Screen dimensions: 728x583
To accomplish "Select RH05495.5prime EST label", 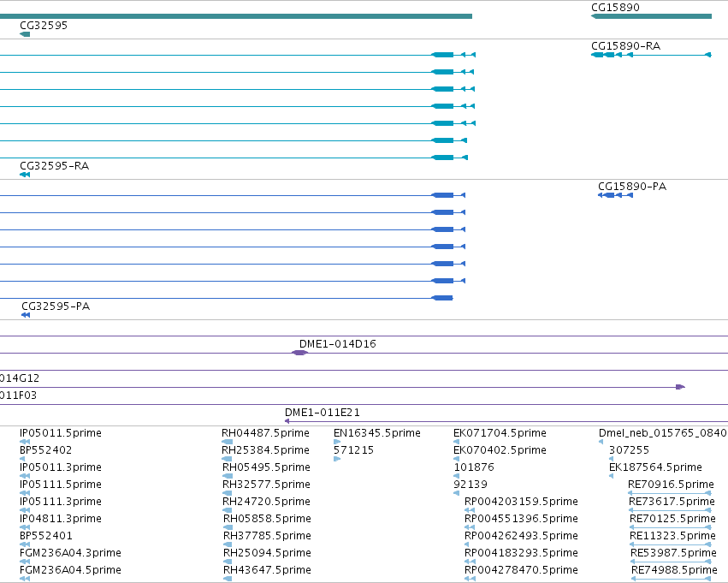I will [x=267, y=467].
